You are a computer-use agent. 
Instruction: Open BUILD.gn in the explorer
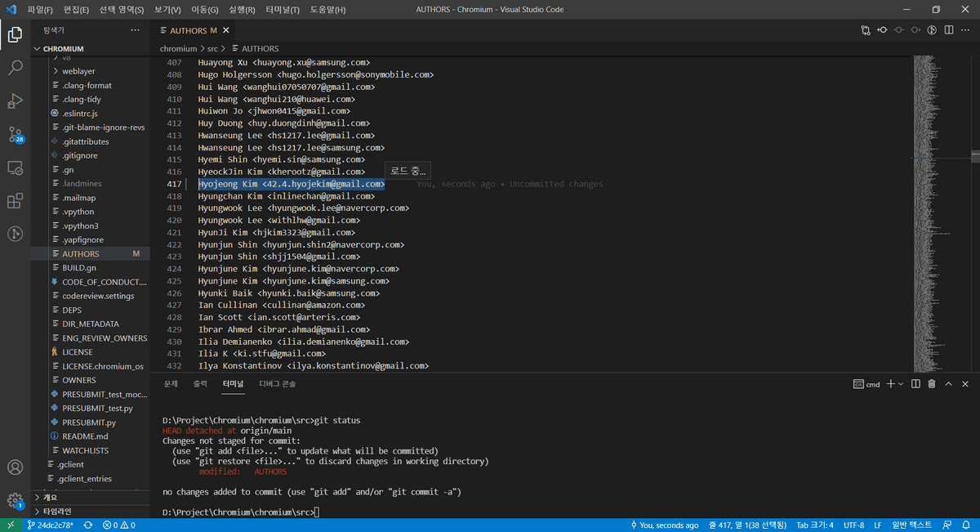click(90, 267)
